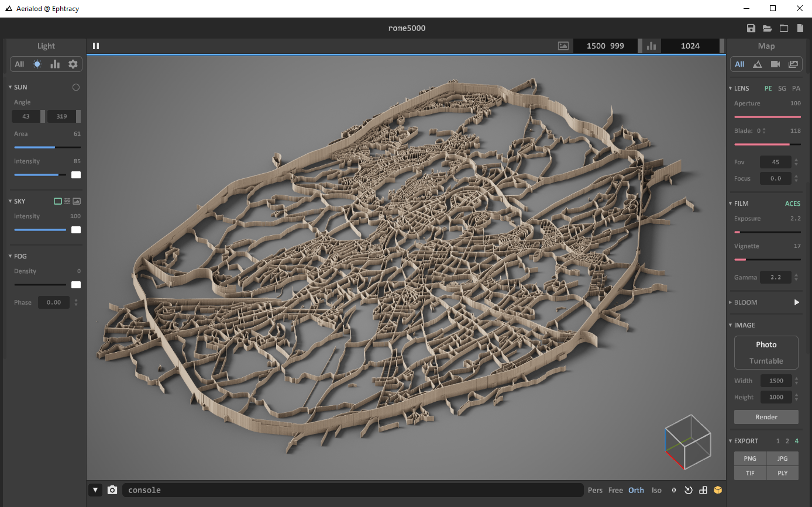Viewport: 812px width, 507px height.
Task: Select the All tab in Light panel
Action: pos(19,64)
